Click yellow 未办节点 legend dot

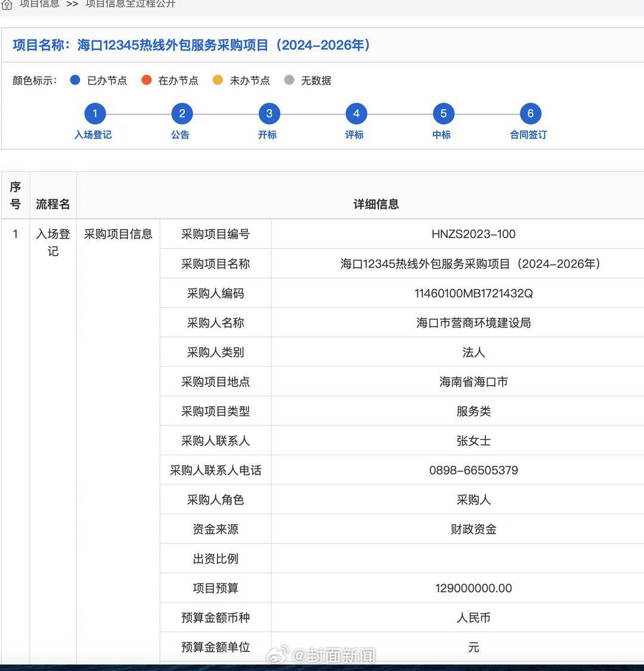tap(218, 80)
